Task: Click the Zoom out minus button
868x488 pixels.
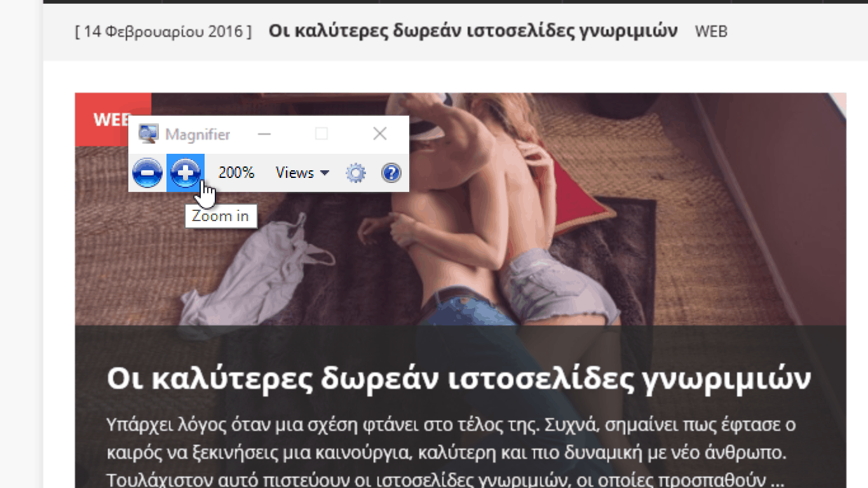Action: click(147, 173)
